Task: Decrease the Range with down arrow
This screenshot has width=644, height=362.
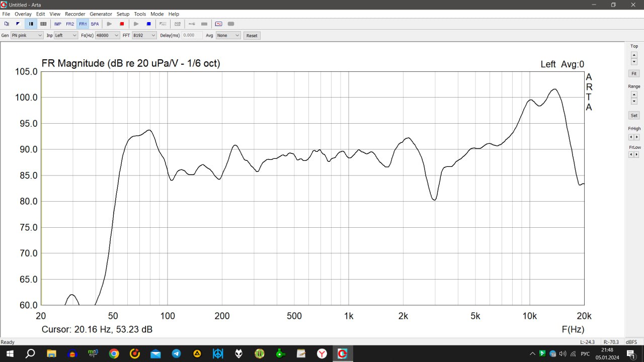Action: tap(634, 101)
